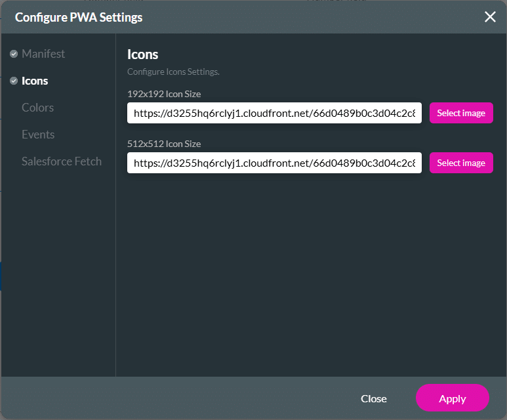
Task: Select the Icons section in sidebar
Action: coord(35,81)
